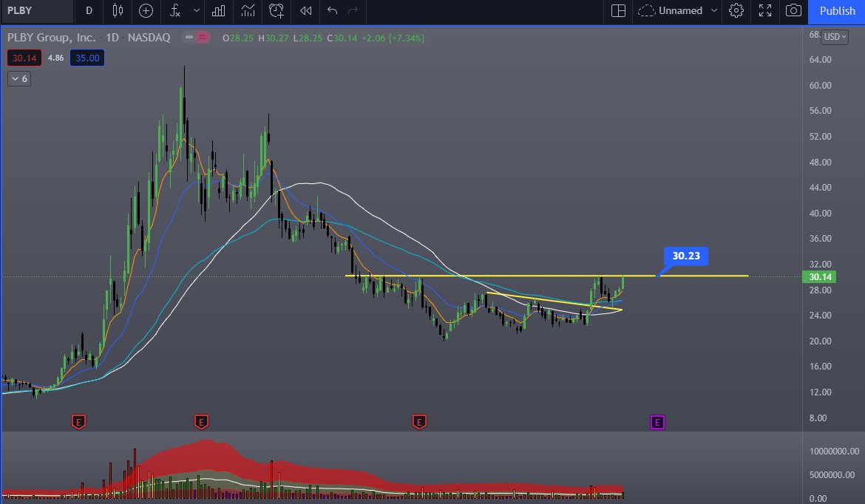865x504 pixels.
Task: Open the USD currency dropdown
Action: click(834, 37)
